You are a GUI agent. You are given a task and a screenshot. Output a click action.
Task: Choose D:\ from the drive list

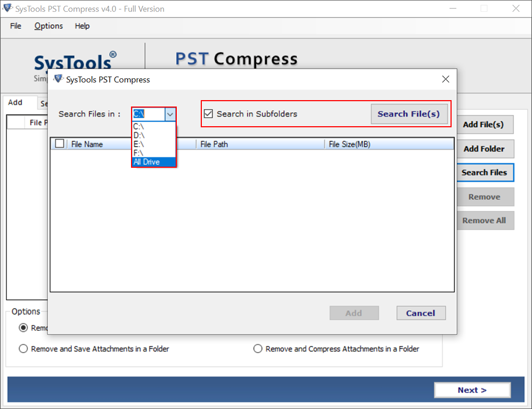pos(154,135)
